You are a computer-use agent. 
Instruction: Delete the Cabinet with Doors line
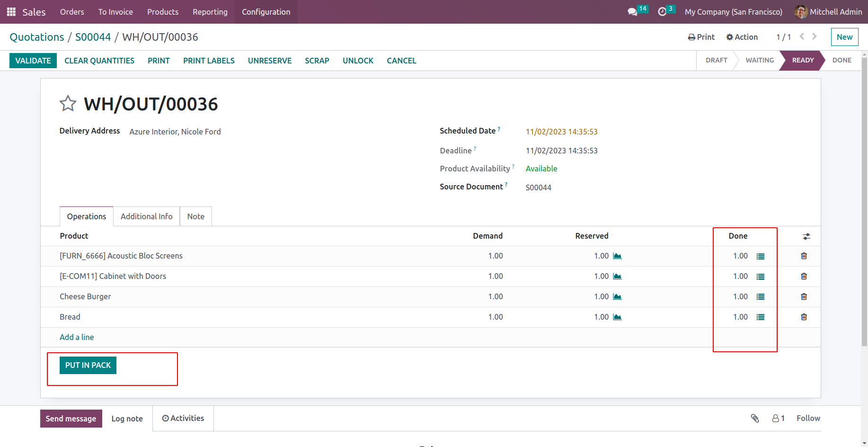[804, 277]
